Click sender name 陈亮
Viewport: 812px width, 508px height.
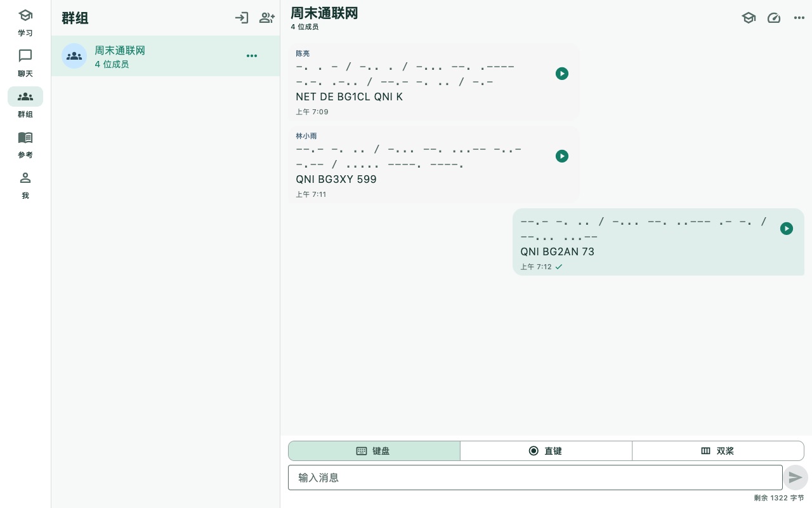click(x=303, y=53)
